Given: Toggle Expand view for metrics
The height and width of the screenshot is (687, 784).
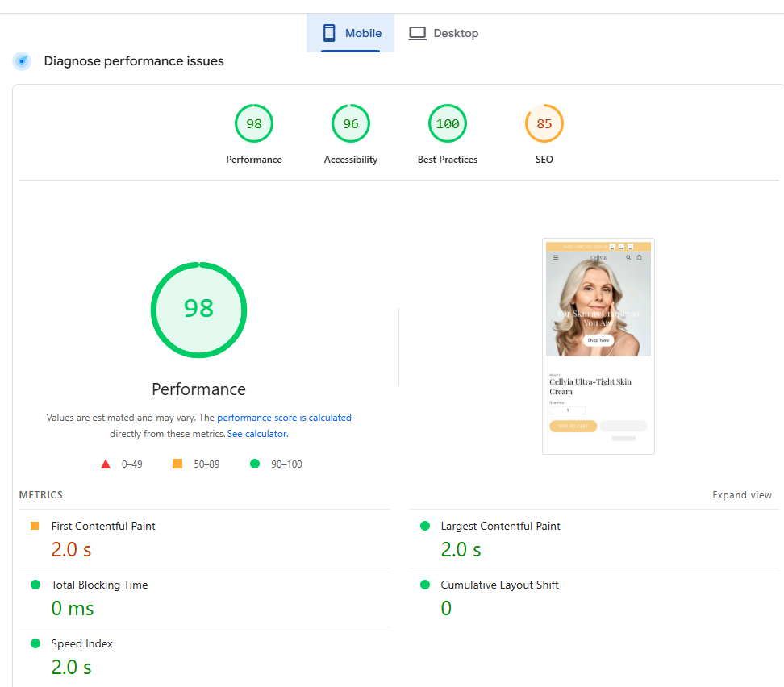Looking at the screenshot, I should (741, 495).
